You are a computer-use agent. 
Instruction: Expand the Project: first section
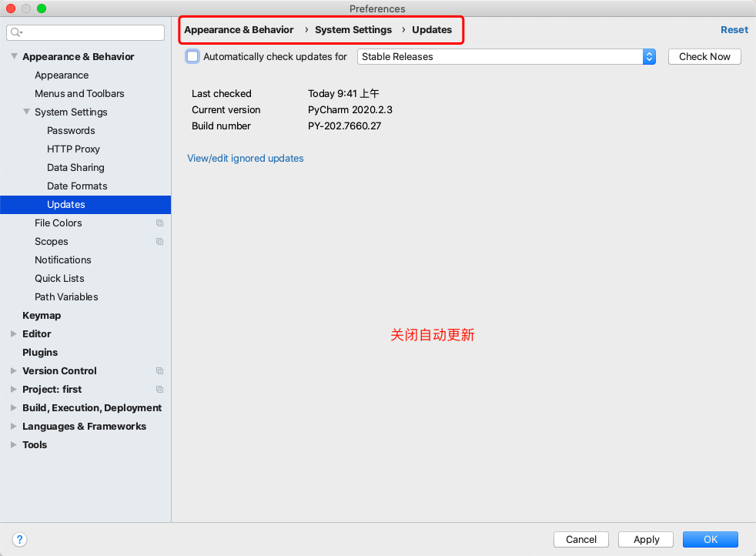[14, 389]
